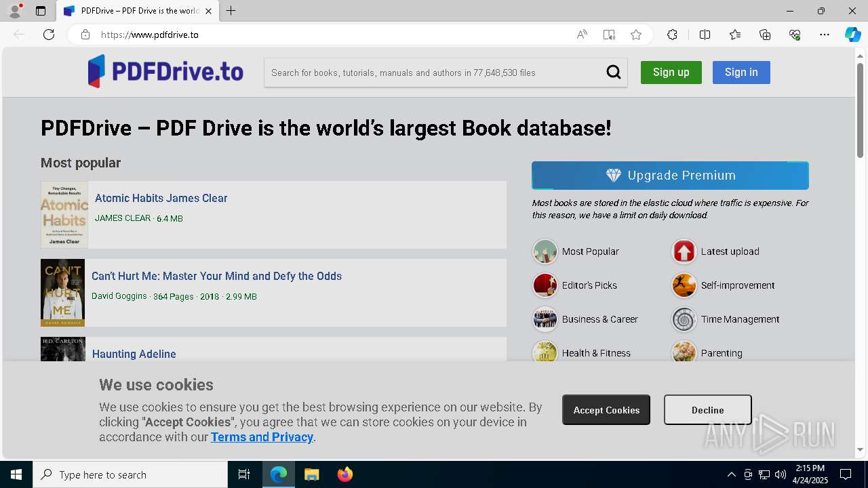The width and height of the screenshot is (868, 488).
Task: Open the Edge profile avatar icon
Action: coord(14,11)
